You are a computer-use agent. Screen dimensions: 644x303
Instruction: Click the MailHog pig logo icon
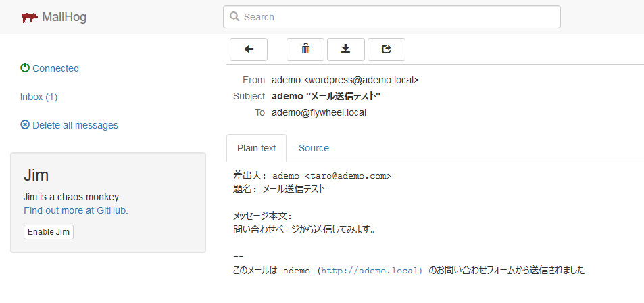coord(30,18)
